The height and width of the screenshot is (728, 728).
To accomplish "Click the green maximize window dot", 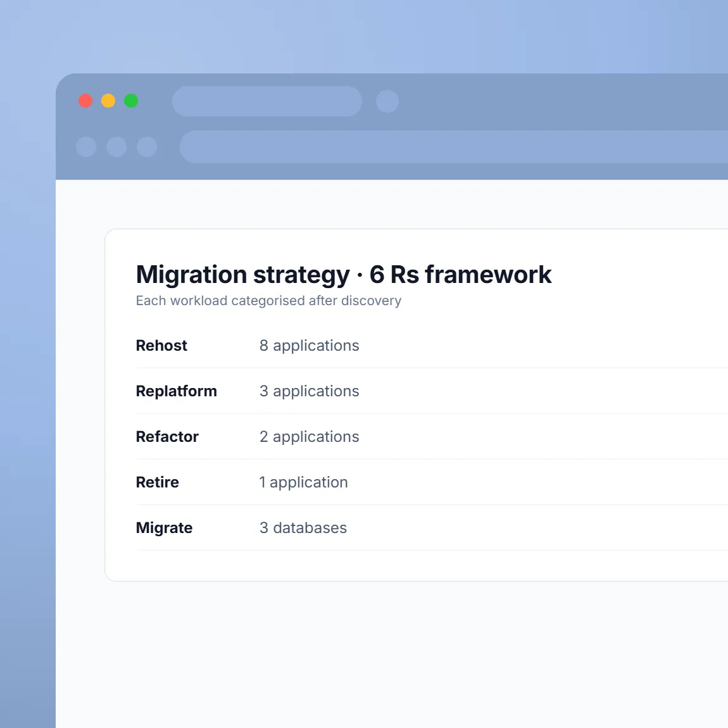I will [132, 101].
